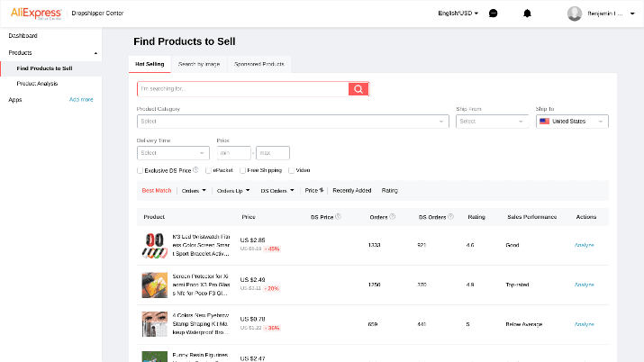Sort results by Price toggle

tap(314, 190)
